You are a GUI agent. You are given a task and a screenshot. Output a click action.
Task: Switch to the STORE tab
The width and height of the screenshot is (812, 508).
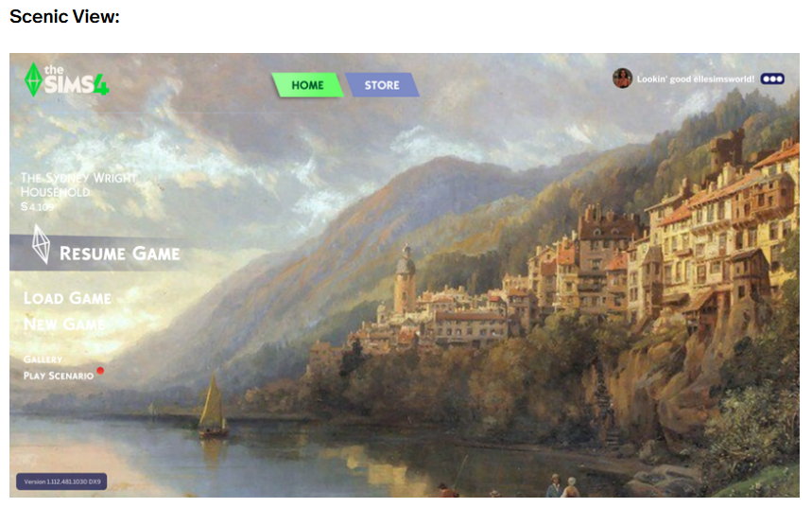coord(382,85)
